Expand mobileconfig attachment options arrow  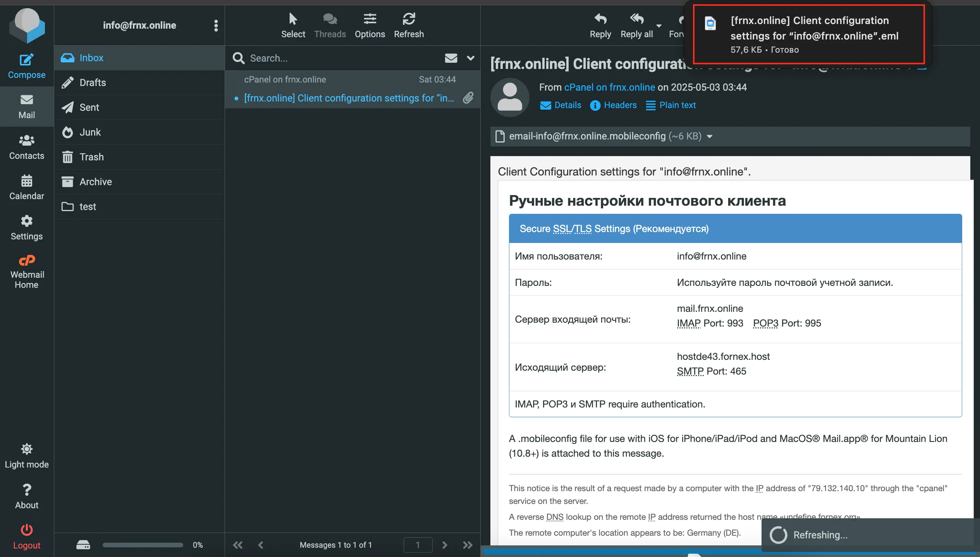click(x=710, y=136)
